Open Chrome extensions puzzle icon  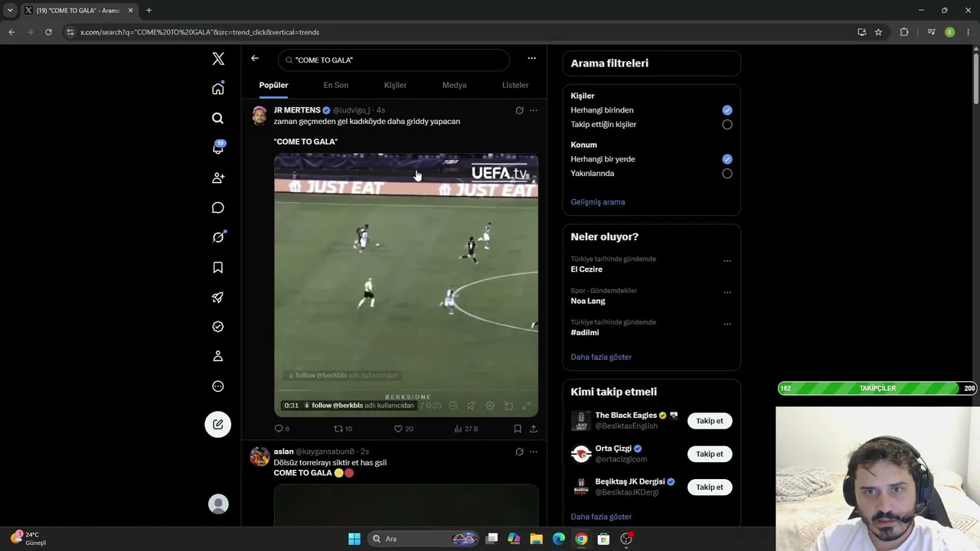[904, 32]
